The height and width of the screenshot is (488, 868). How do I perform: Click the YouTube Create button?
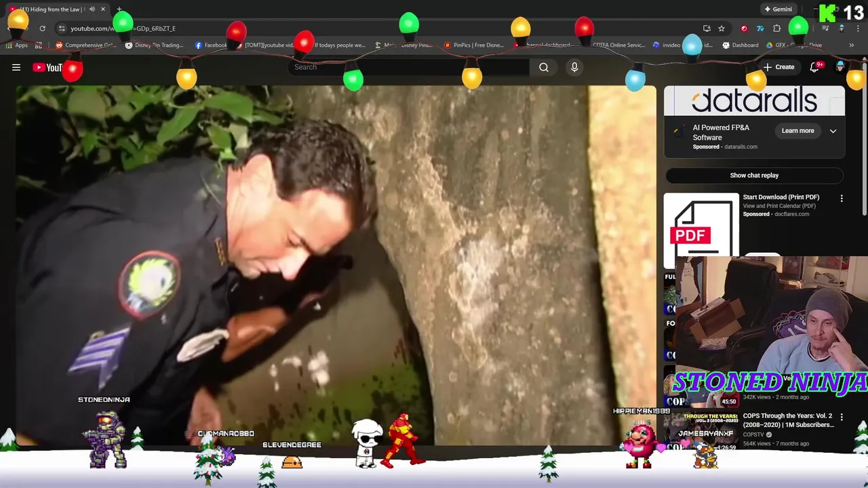[778, 67]
